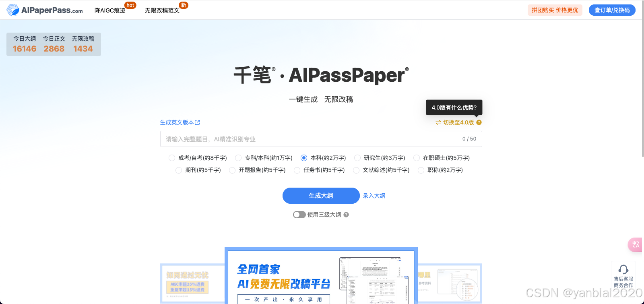This screenshot has width=644, height=304.
Task: Click the 生成大纲 button
Action: (321, 196)
